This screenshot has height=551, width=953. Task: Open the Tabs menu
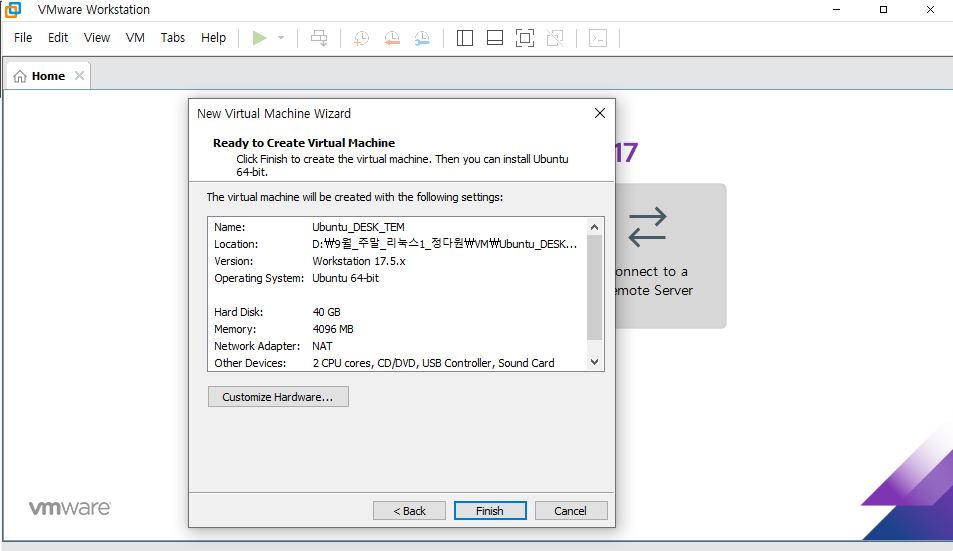point(173,38)
